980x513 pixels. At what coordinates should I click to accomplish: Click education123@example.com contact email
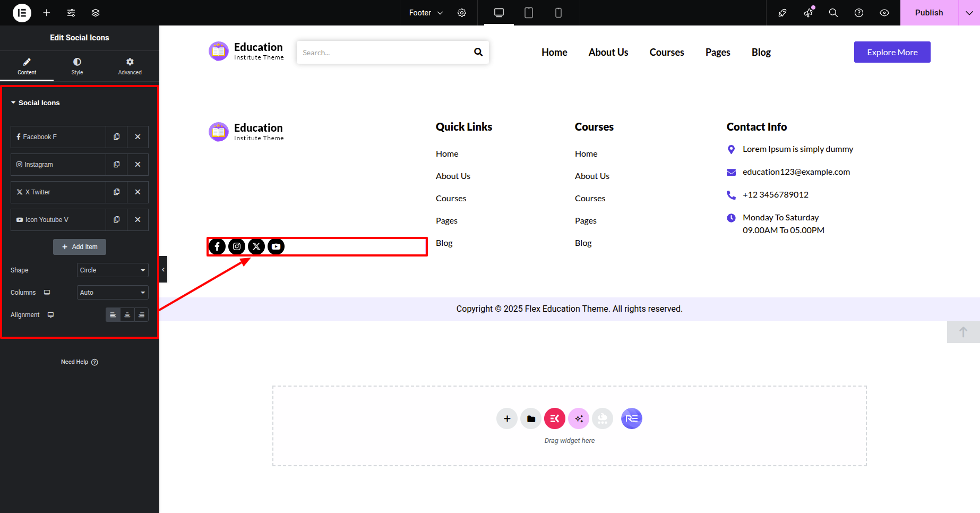click(x=796, y=172)
